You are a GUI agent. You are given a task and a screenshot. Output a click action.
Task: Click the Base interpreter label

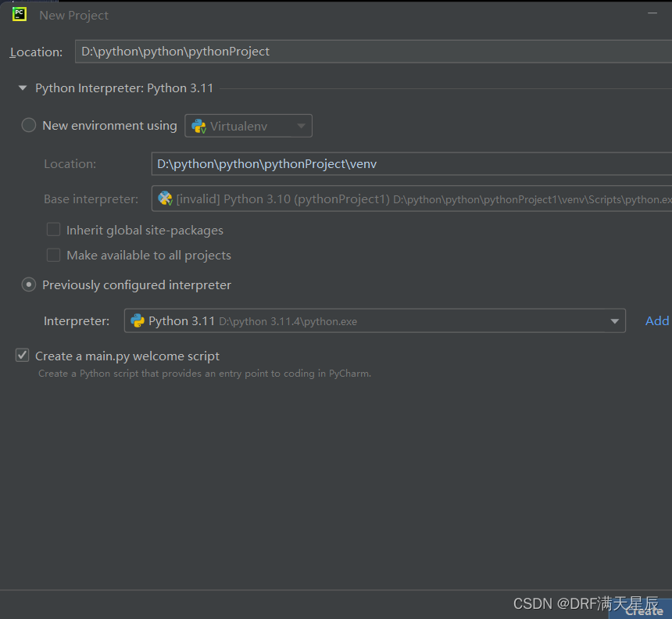coord(91,199)
